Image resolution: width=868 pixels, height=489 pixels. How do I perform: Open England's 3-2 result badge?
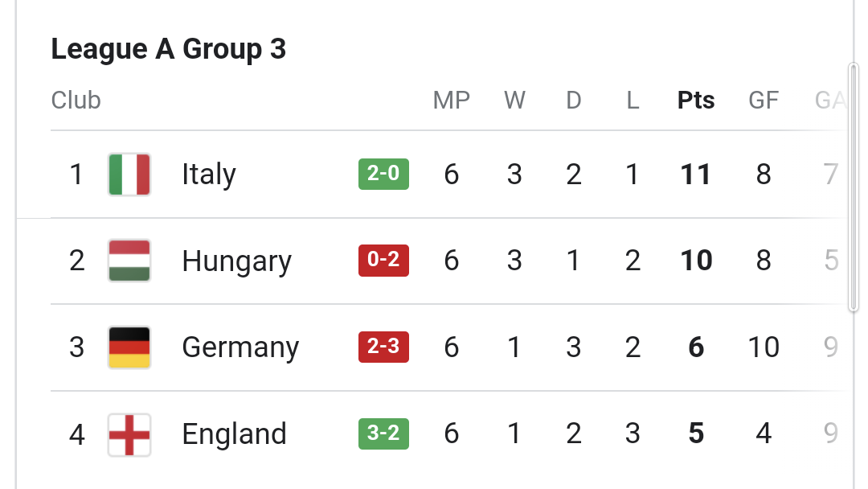[383, 434]
